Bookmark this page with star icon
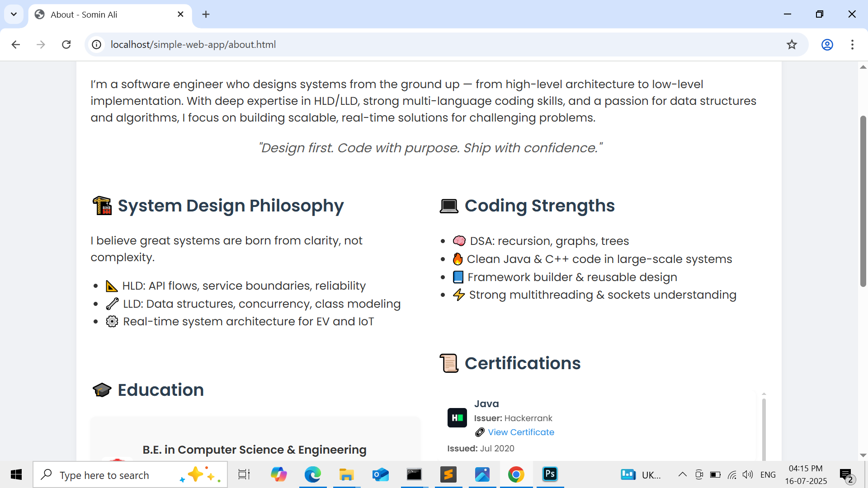The image size is (868, 488). click(792, 44)
